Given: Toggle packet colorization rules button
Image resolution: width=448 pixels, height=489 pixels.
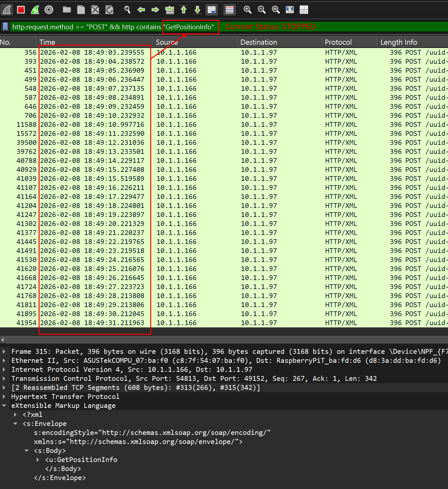Looking at the screenshot, I should 230,10.
